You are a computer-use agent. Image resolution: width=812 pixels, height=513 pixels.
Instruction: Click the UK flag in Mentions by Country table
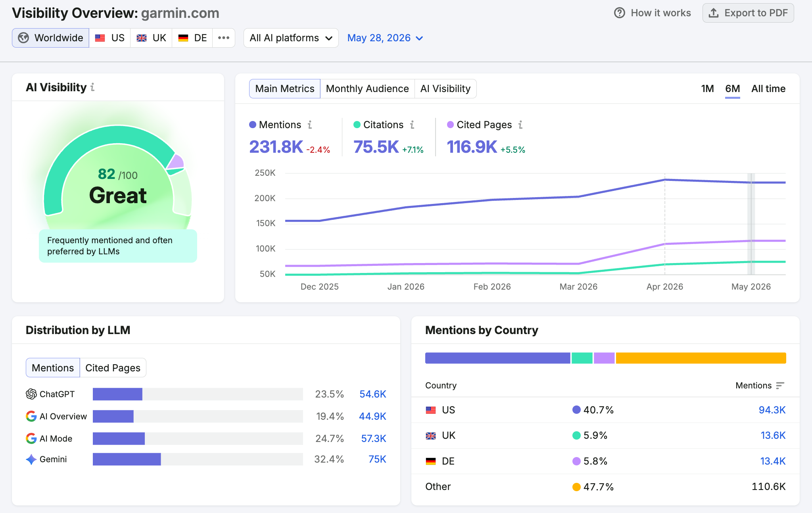[x=431, y=436]
